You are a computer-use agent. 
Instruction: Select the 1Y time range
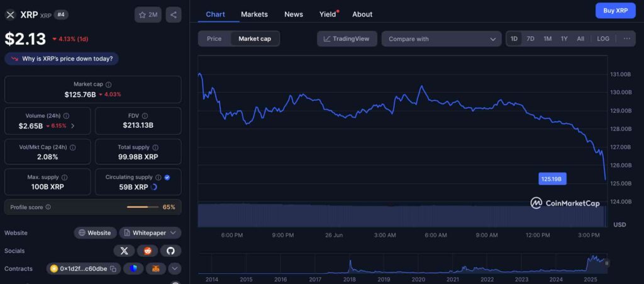click(564, 38)
